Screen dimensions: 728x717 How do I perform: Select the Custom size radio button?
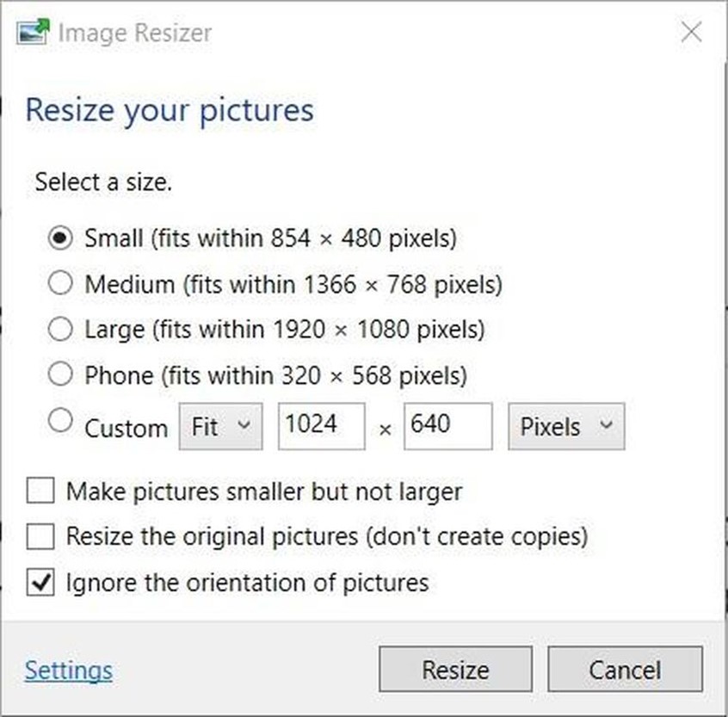(x=60, y=420)
